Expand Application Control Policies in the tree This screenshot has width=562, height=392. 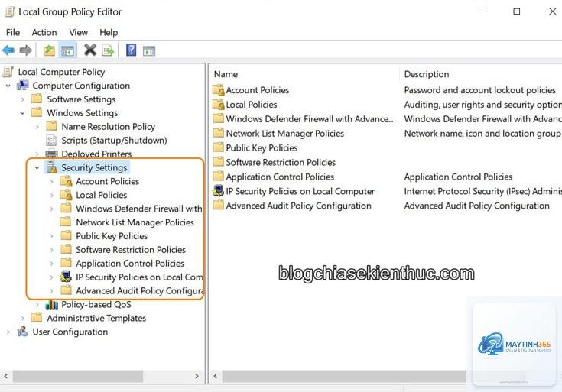tap(52, 264)
